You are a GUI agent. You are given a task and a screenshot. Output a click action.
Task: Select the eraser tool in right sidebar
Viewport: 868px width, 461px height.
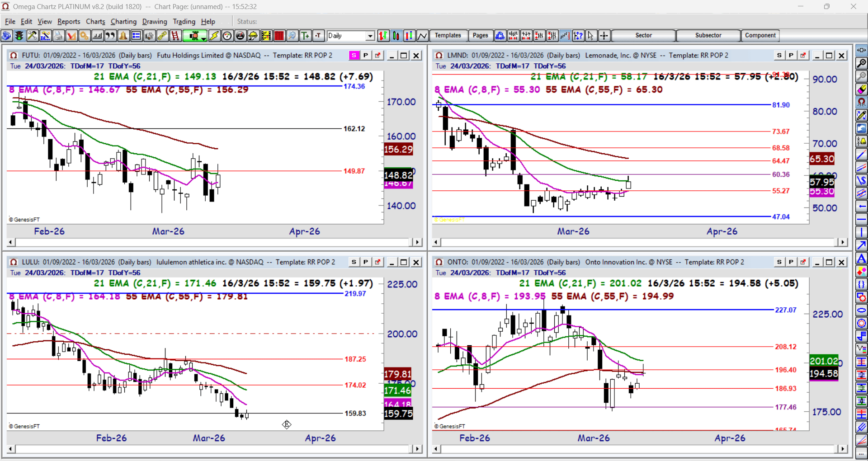point(862,89)
